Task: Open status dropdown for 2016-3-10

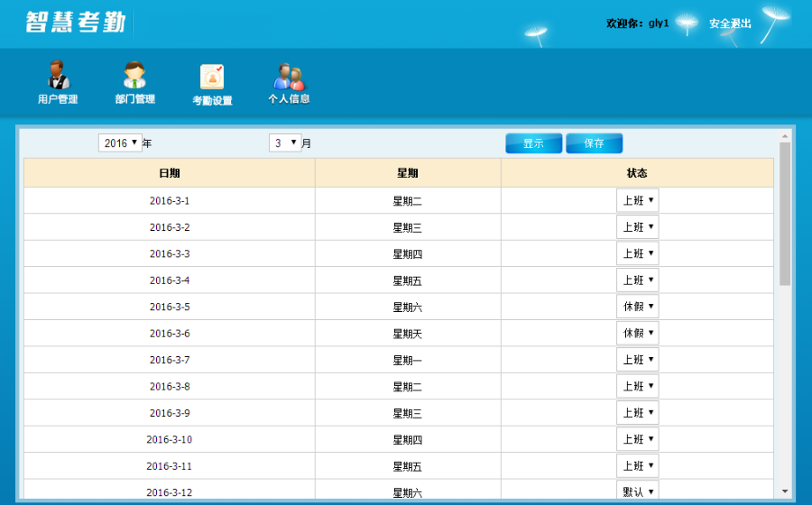Action: (638, 439)
